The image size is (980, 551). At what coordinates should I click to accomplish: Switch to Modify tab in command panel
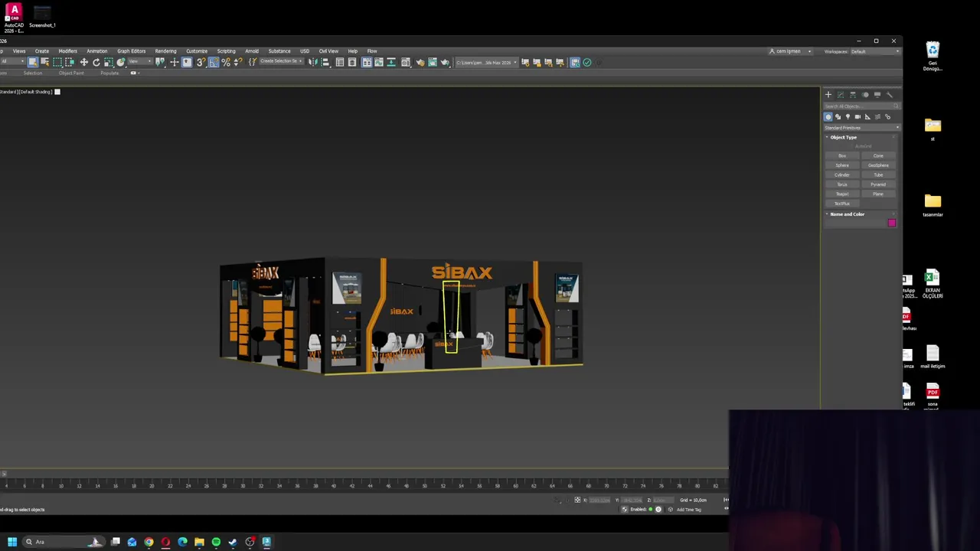click(x=841, y=95)
